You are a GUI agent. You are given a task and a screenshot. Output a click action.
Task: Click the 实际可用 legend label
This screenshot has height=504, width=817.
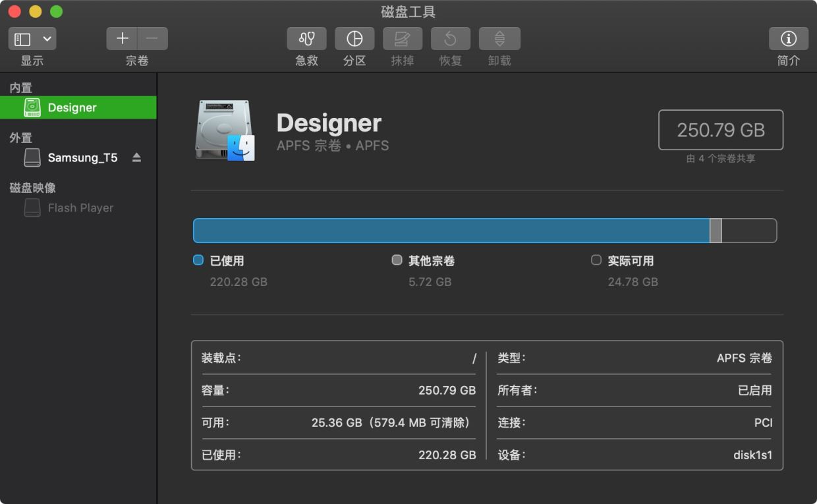tap(631, 261)
